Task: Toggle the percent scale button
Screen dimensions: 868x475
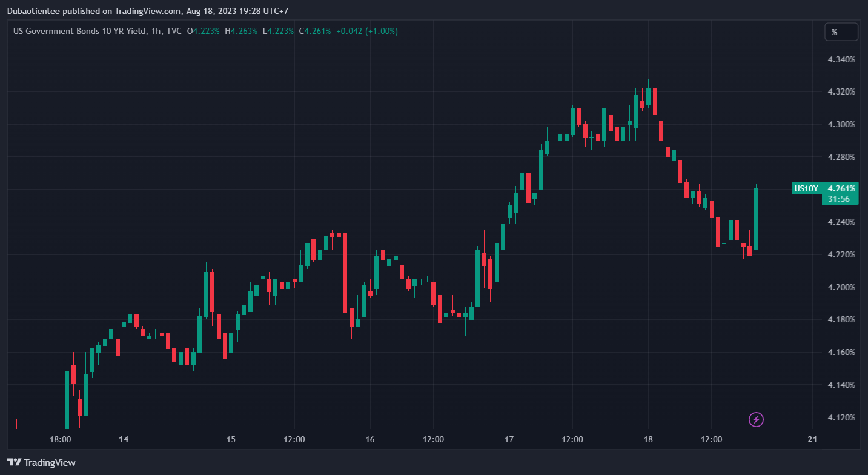Action: pos(841,32)
